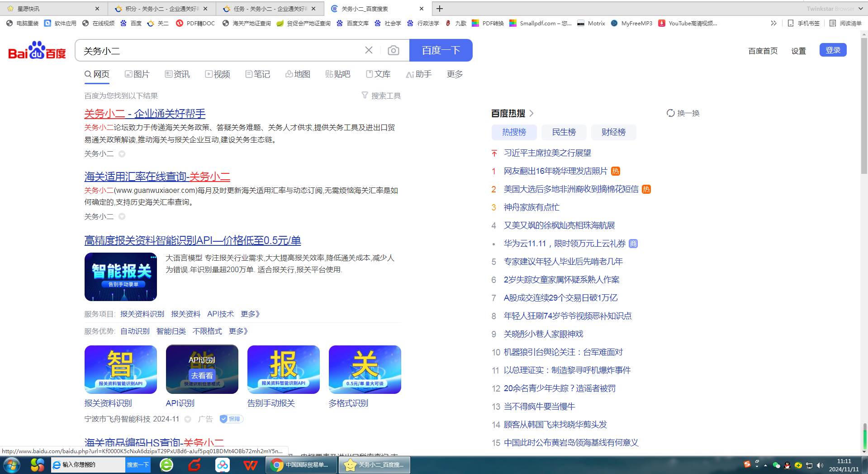
Task: Click the 多格式识别 thumbnail card
Action: point(365,369)
